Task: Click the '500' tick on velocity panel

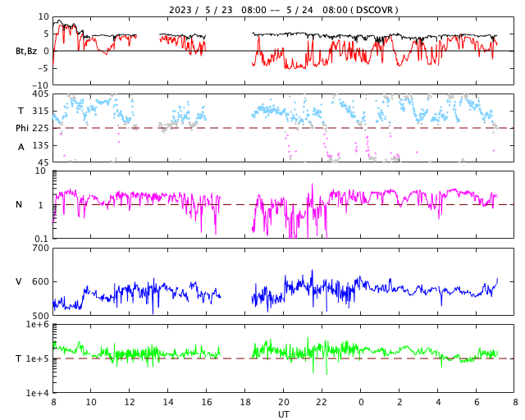Action: [x=40, y=316]
